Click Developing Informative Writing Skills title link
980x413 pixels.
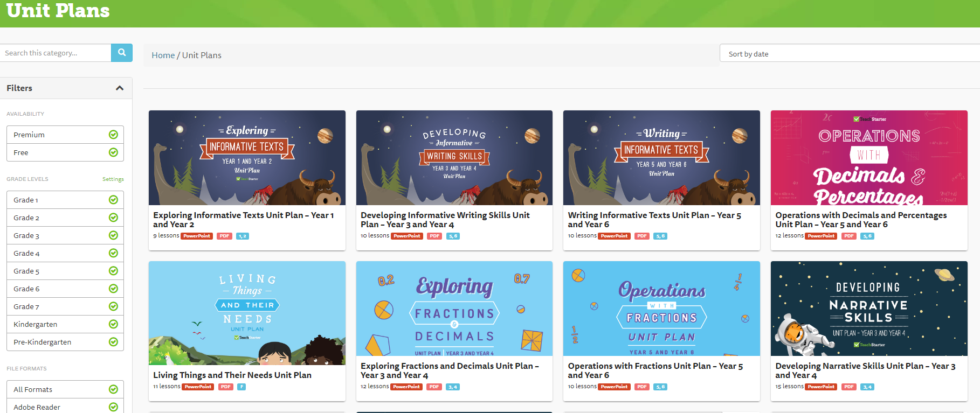point(445,220)
